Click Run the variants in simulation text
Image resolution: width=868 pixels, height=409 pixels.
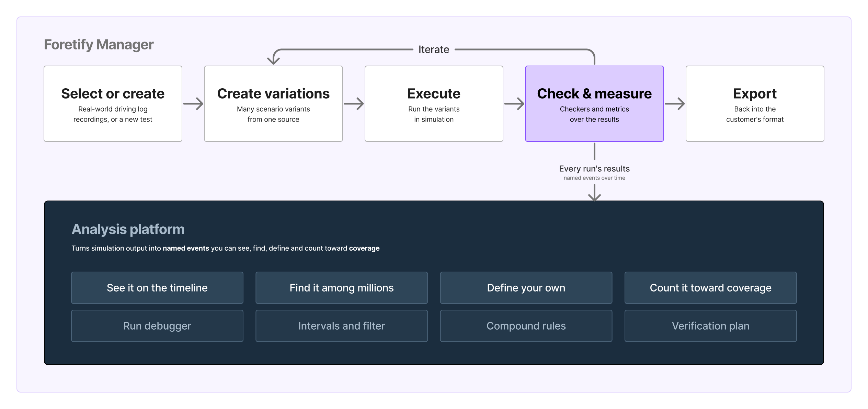click(434, 114)
